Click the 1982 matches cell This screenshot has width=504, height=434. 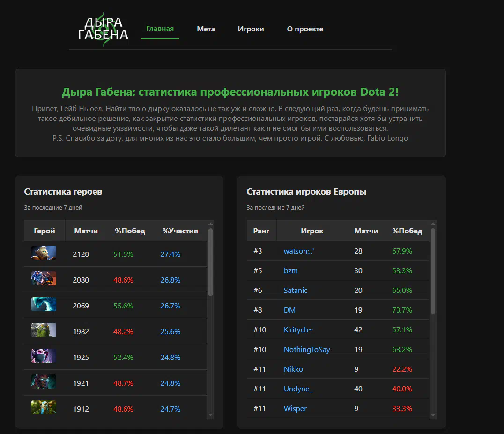(x=81, y=331)
